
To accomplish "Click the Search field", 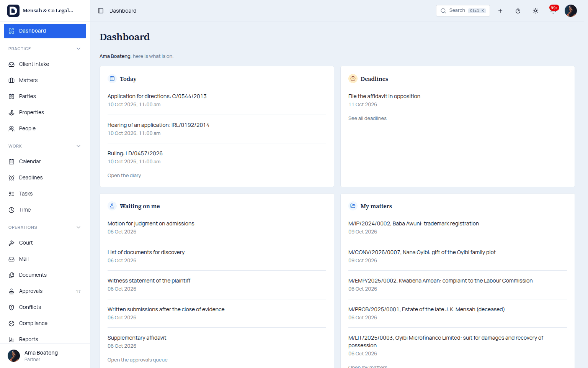I will [463, 11].
